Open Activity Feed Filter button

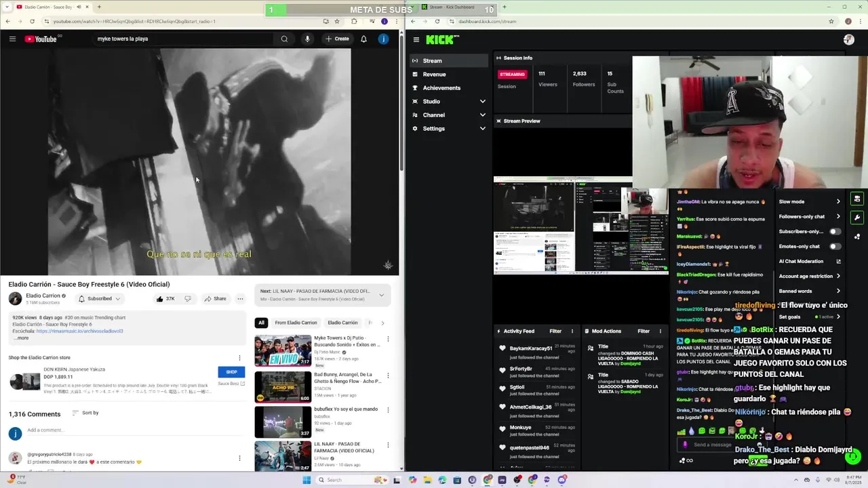(x=555, y=331)
